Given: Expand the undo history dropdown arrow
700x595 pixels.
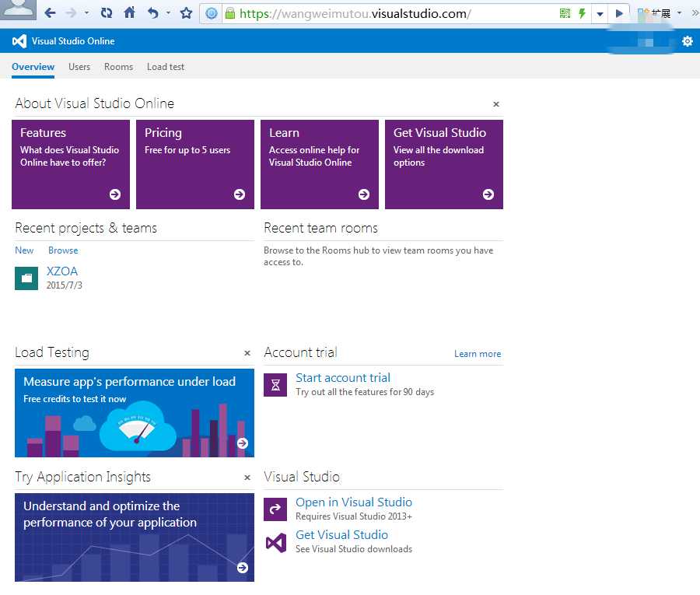Looking at the screenshot, I should pos(168,13).
